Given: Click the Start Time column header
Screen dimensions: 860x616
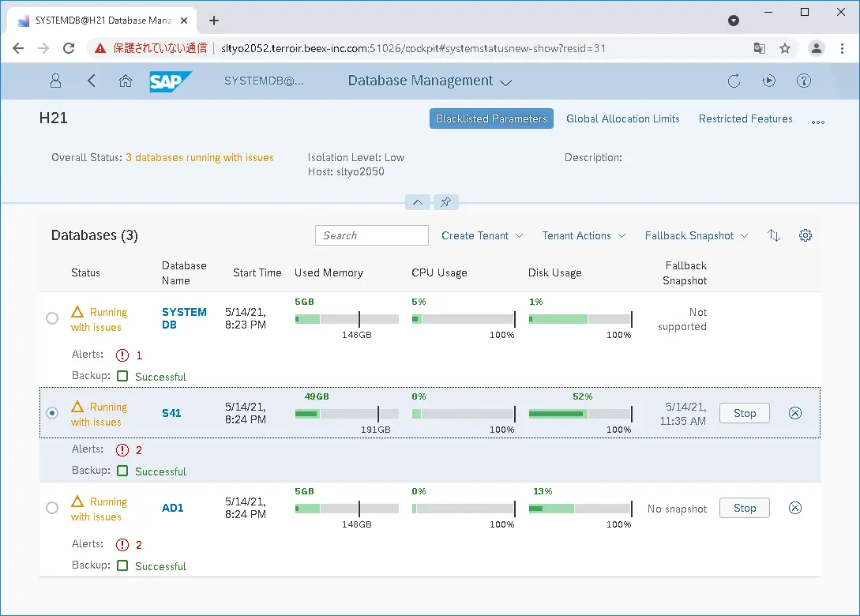Looking at the screenshot, I should coord(257,272).
